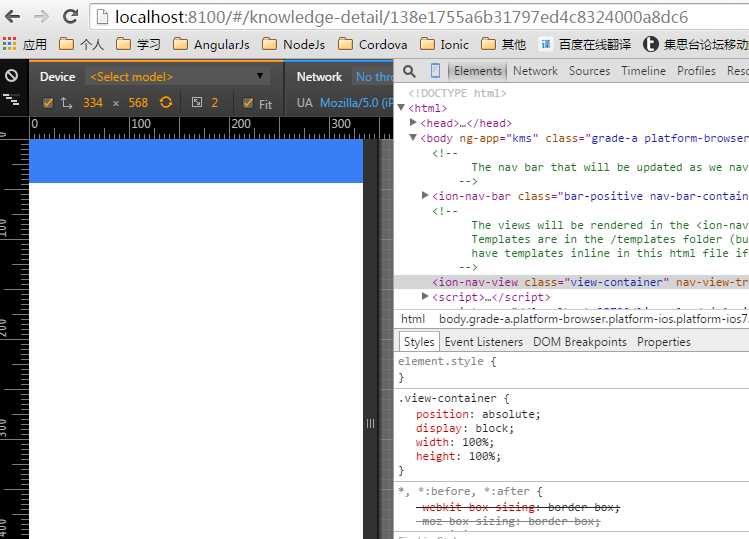Open the Network throttling dropdown
The height and width of the screenshot is (539, 749).
click(x=374, y=76)
